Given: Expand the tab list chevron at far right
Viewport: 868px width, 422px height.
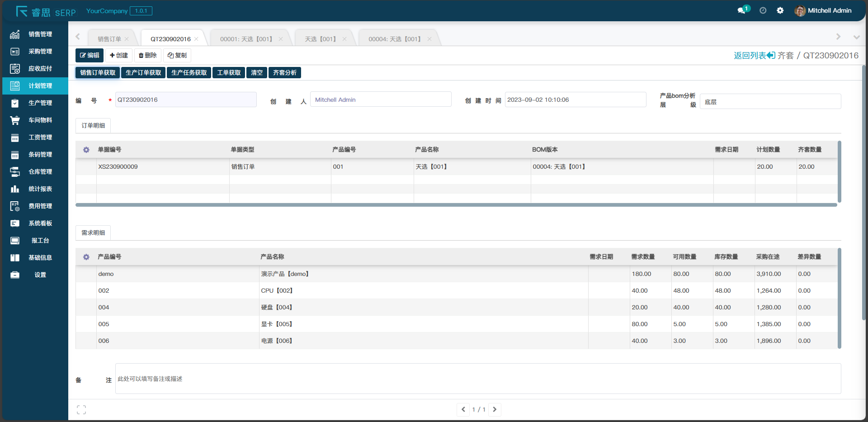Looking at the screenshot, I should [856, 37].
